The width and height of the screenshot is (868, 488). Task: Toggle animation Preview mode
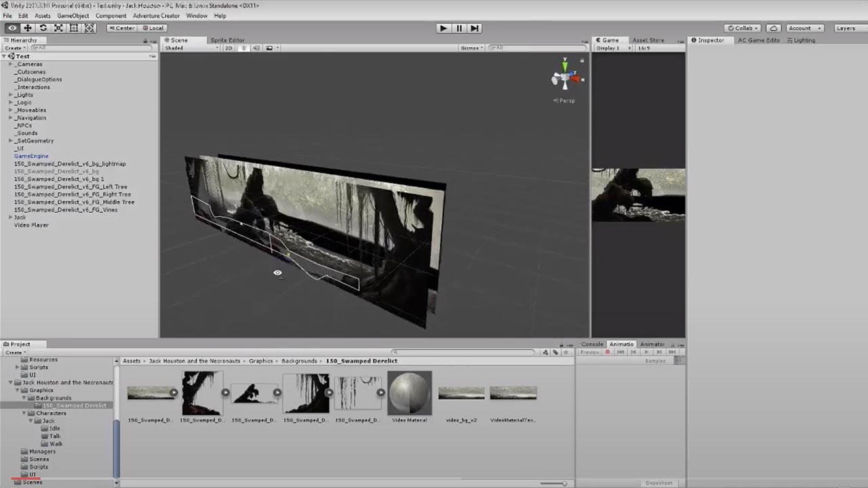pos(589,352)
